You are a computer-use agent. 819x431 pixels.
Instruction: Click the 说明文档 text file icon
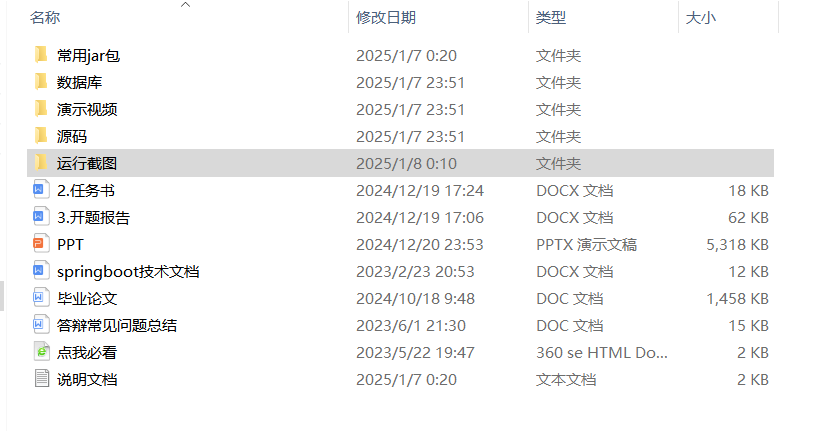pos(40,379)
